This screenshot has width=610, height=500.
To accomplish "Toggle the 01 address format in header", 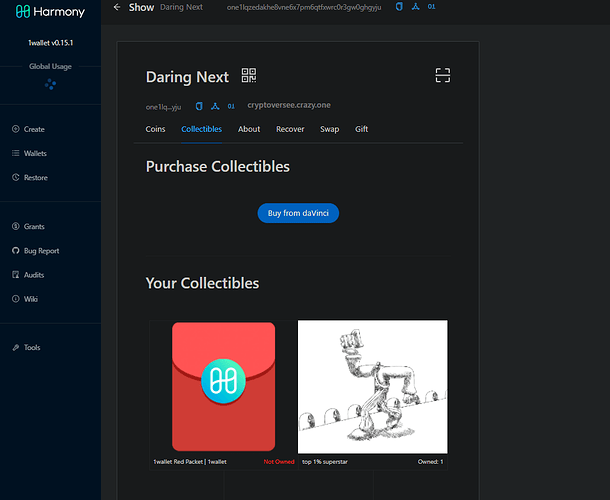I will [x=431, y=7].
